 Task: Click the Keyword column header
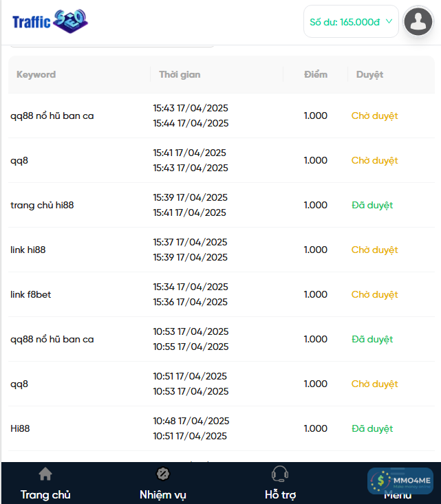tap(36, 74)
